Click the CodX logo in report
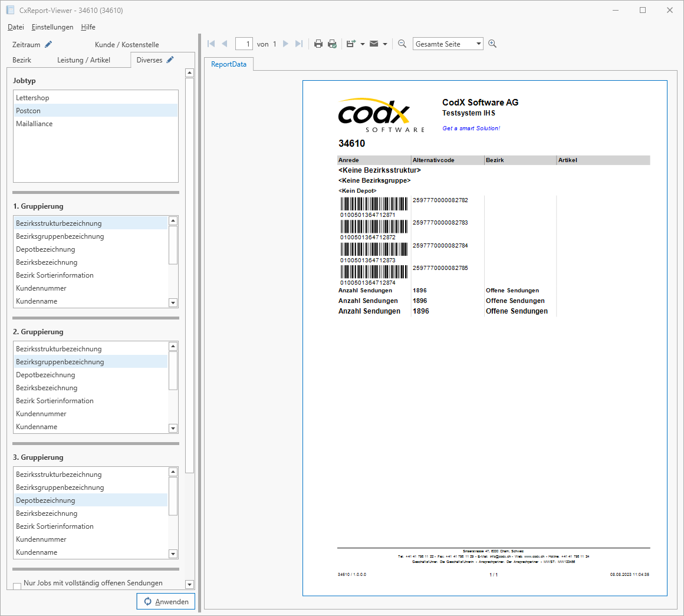The width and height of the screenshot is (684, 616). (382, 115)
